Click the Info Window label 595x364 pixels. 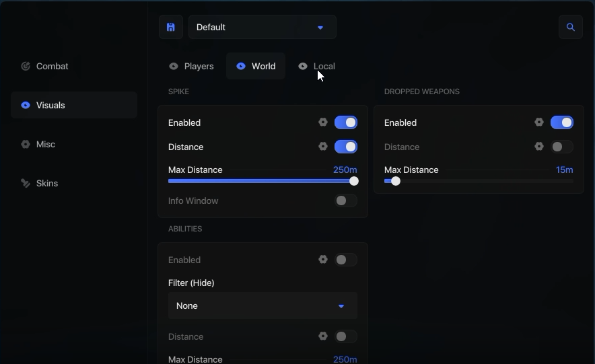pyautogui.click(x=193, y=201)
